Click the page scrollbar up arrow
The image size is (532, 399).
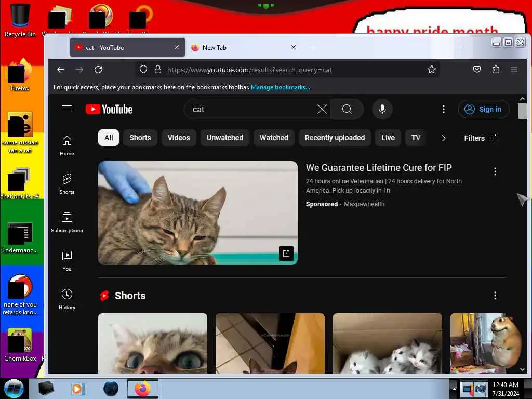[x=522, y=99]
